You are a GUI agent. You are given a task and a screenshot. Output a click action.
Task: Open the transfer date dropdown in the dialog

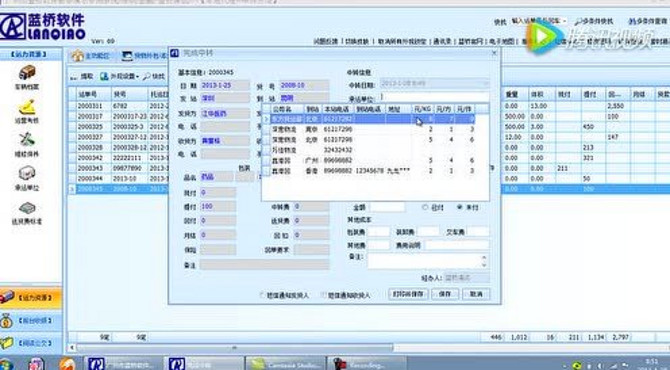(485, 84)
